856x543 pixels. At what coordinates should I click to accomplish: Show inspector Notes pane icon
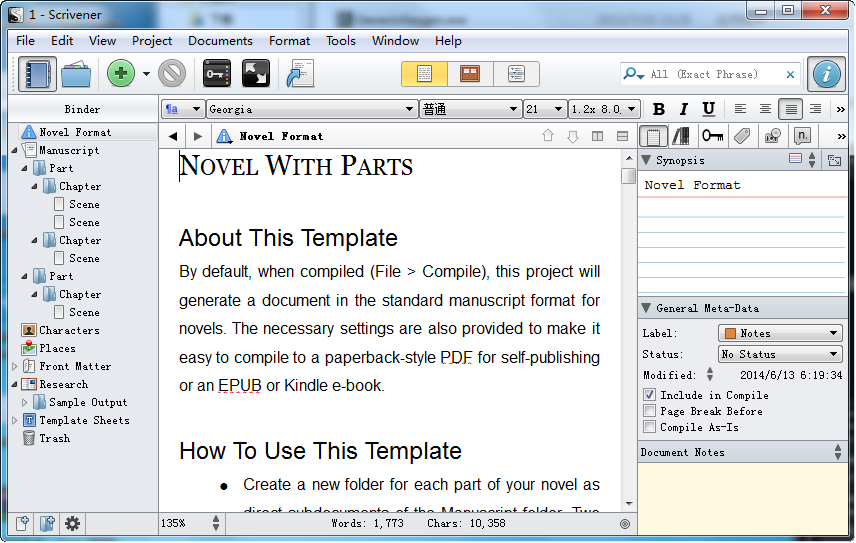653,136
